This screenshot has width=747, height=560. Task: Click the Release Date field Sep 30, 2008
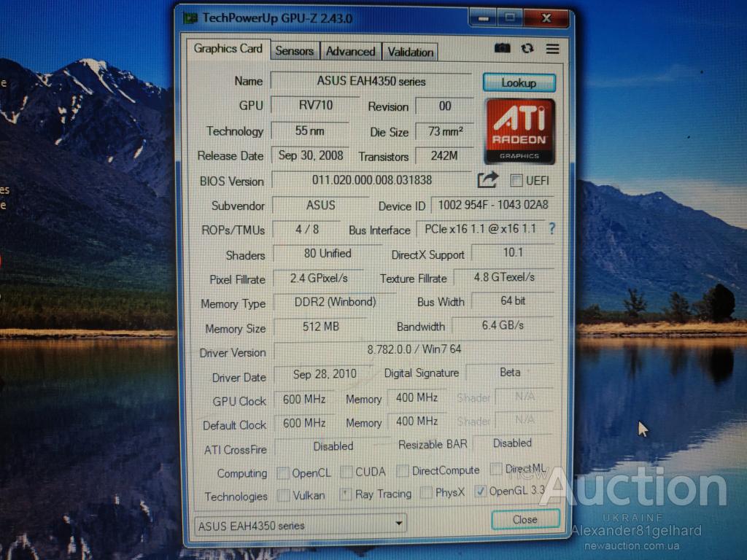311,155
